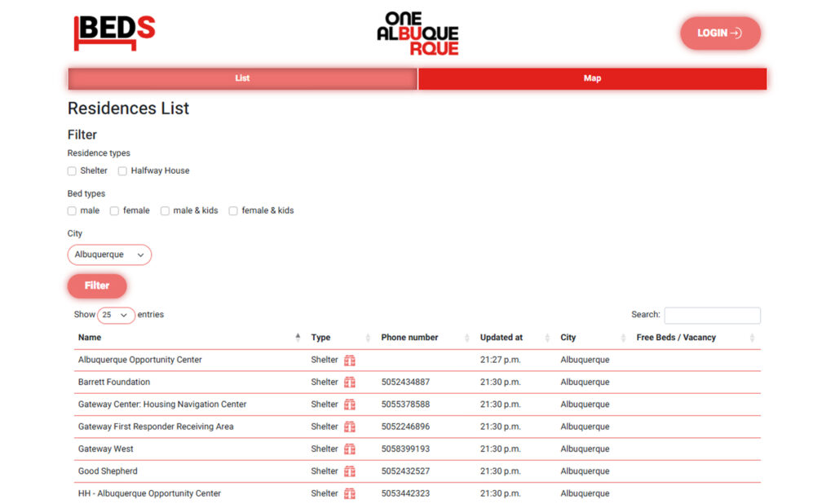The width and height of the screenshot is (835, 504).
Task: Focus the Search input field
Action: click(x=712, y=316)
